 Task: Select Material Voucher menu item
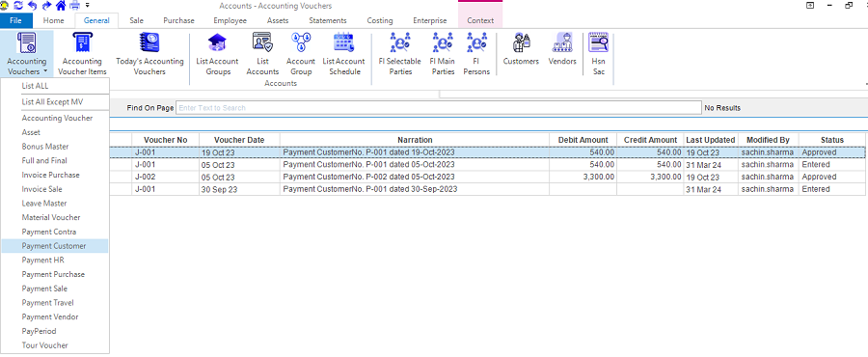coord(55,217)
